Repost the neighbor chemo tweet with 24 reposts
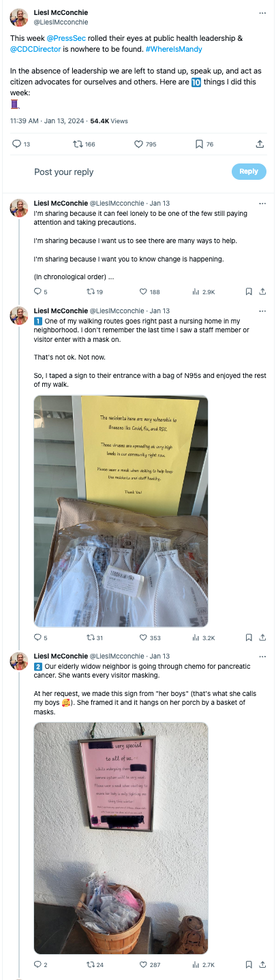This screenshot has height=980, width=276. (x=91, y=964)
